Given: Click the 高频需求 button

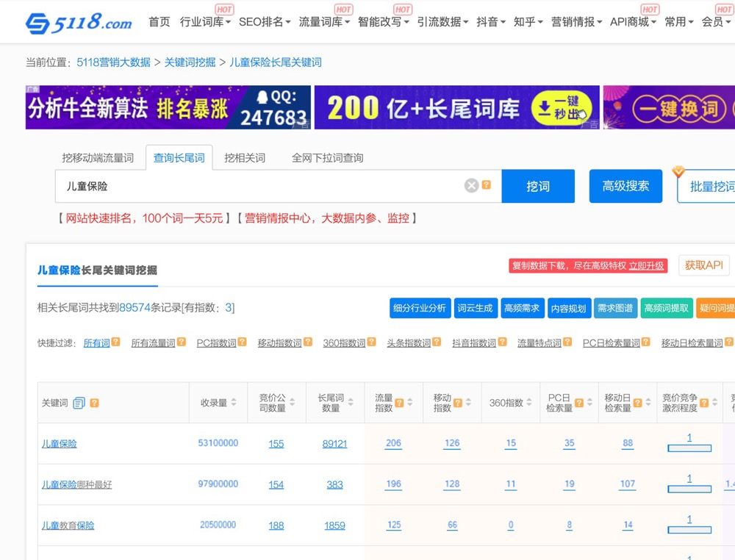Looking at the screenshot, I should pyautogui.click(x=522, y=308).
